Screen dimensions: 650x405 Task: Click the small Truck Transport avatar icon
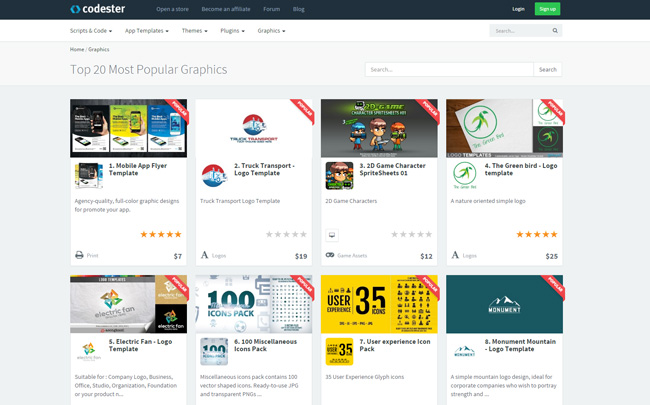[x=214, y=176]
